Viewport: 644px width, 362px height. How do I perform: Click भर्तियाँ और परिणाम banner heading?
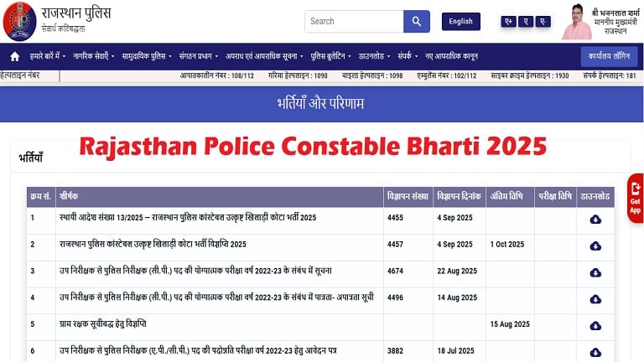coord(321,103)
